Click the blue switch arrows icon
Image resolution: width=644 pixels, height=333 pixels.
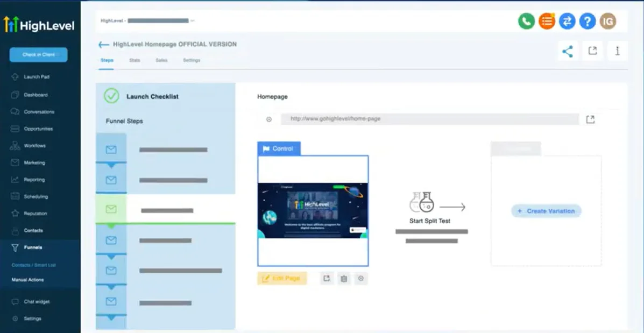pyautogui.click(x=567, y=21)
